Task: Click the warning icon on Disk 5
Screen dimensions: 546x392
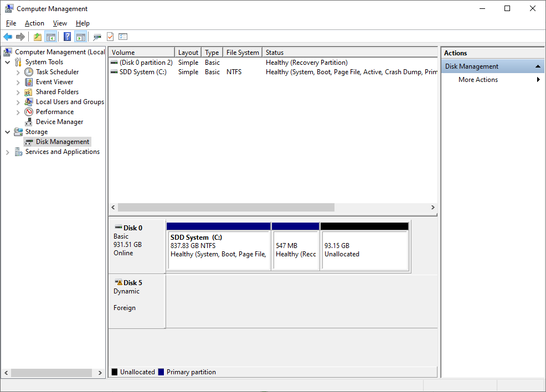Action: coord(120,282)
